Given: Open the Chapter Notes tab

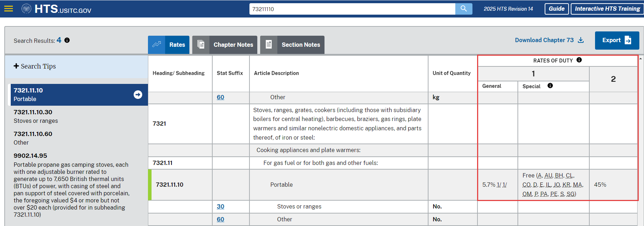Looking at the screenshot, I should 225,45.
